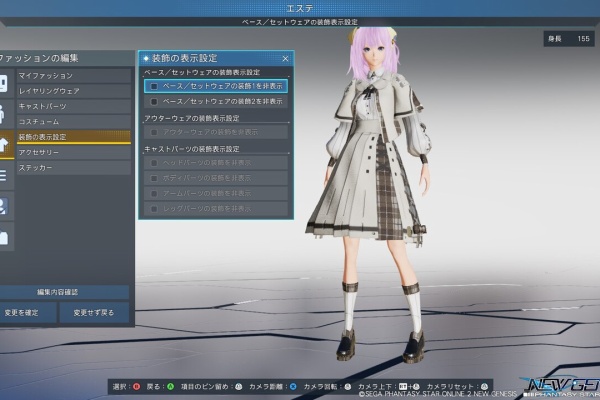Open アクセサリー menu item
The height and width of the screenshot is (400, 600).
74,152
